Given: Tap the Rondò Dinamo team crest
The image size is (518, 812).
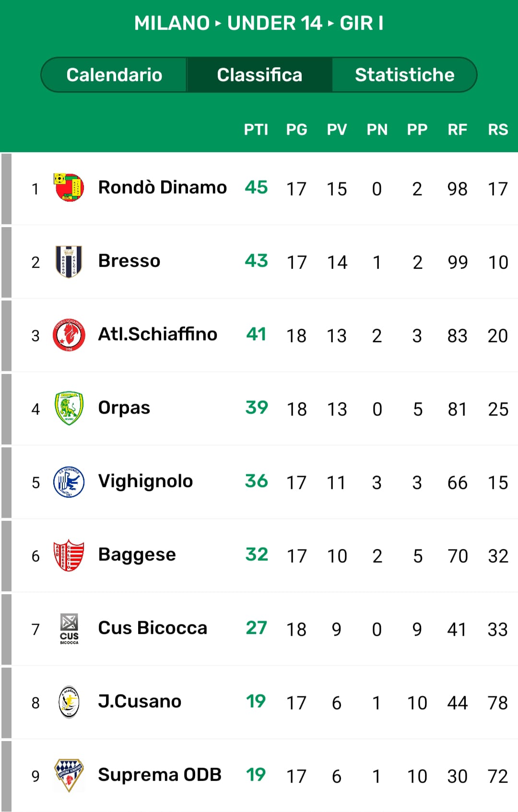Looking at the screenshot, I should (x=69, y=188).
